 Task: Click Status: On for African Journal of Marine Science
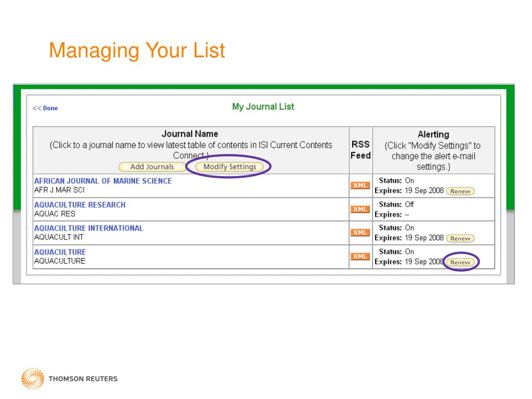pos(396,180)
